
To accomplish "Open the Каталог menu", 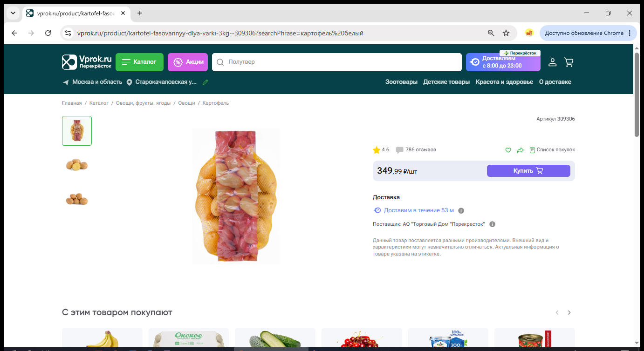I will click(x=139, y=62).
